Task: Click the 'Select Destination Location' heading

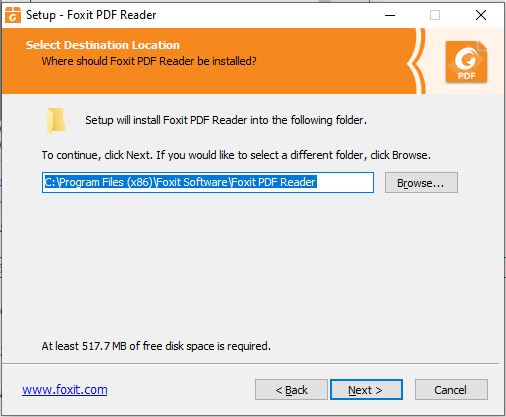Action: click(103, 45)
